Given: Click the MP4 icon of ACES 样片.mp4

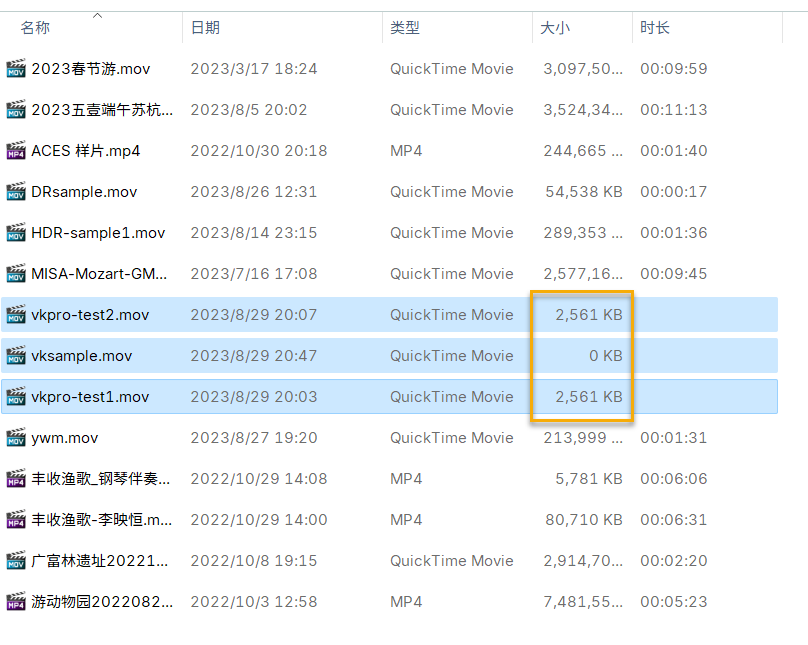Looking at the screenshot, I should (x=16, y=151).
